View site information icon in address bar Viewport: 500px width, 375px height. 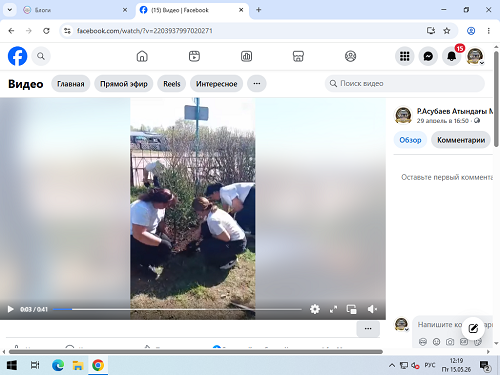pos(67,31)
